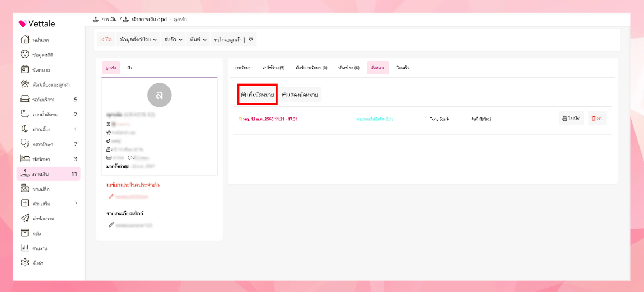Click the Tony Stark name in appointment row

(x=440, y=119)
